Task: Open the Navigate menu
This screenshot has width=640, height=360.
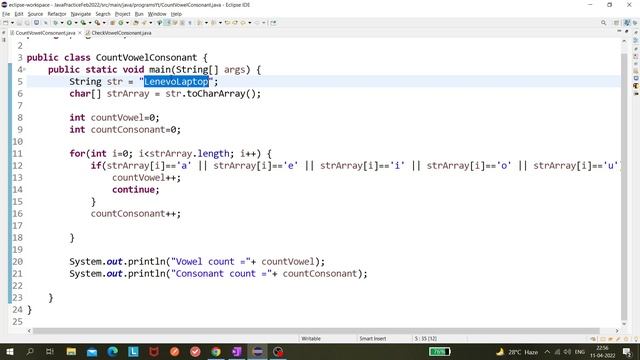Action: (81, 14)
